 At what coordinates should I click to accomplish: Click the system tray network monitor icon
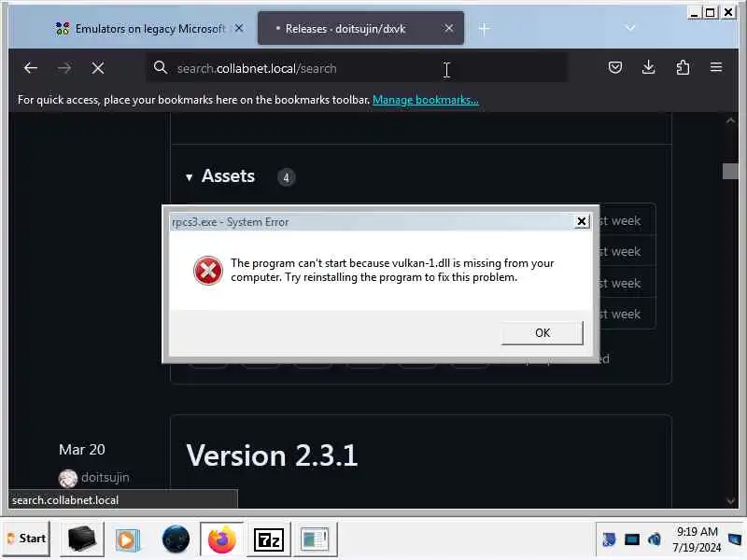pos(632,539)
